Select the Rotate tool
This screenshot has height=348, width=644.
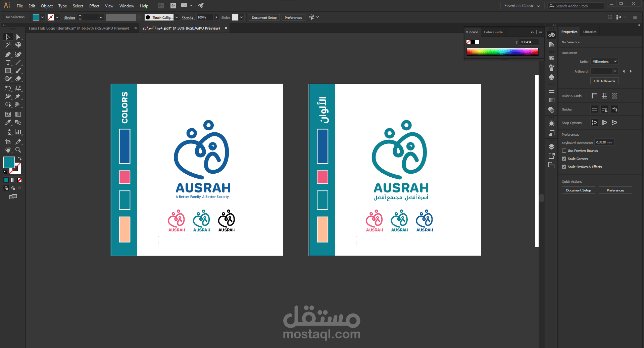(x=8, y=88)
